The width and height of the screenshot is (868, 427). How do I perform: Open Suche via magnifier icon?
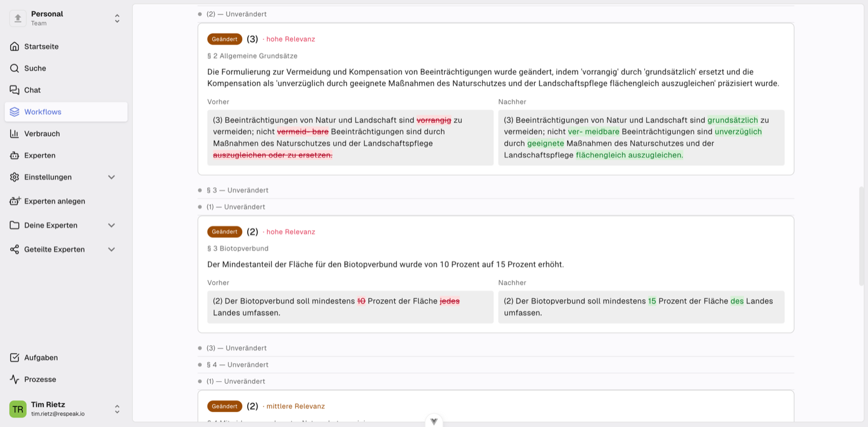(14, 68)
